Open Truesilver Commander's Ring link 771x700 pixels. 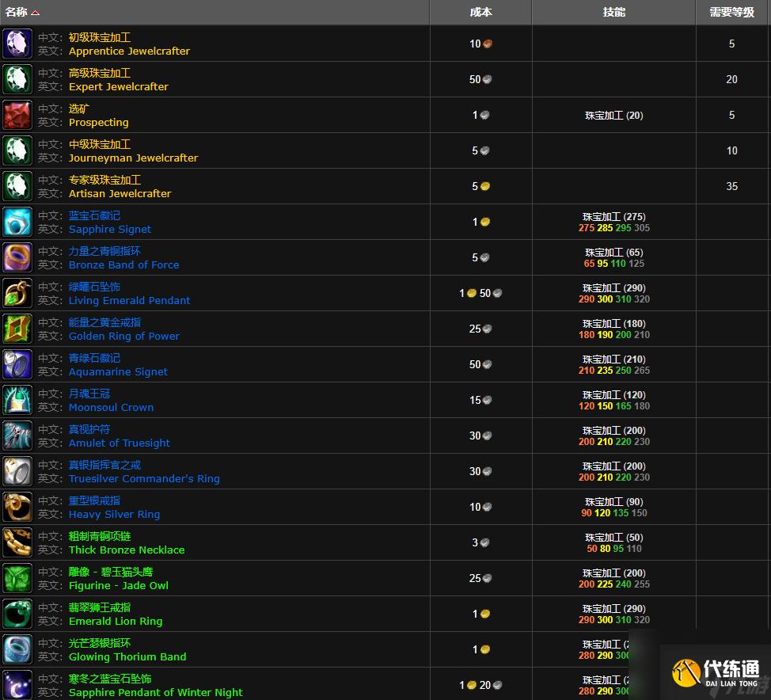point(144,478)
